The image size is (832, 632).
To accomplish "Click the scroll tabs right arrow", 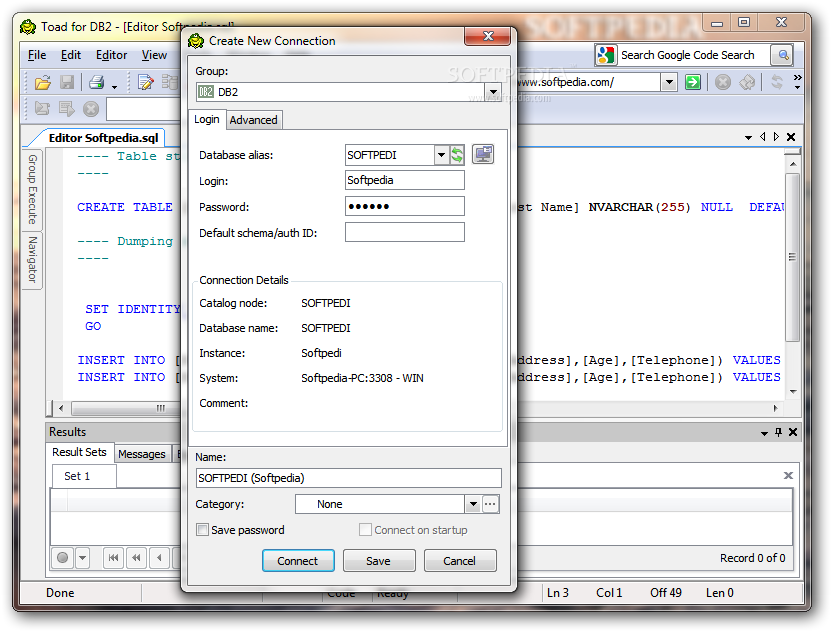I will pyautogui.click(x=776, y=137).
